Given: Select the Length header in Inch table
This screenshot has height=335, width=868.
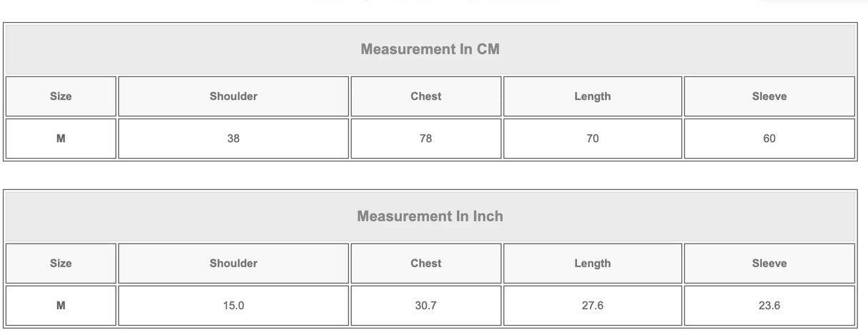Looking at the screenshot, I should pyautogui.click(x=592, y=264).
